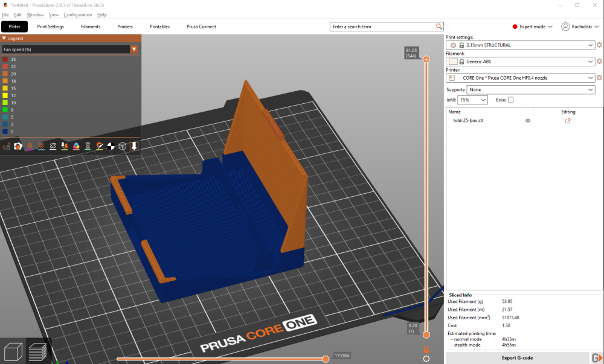Screen dimensions: 604x364
Task: Switch to the Print Settings tab
Action: [50, 27]
